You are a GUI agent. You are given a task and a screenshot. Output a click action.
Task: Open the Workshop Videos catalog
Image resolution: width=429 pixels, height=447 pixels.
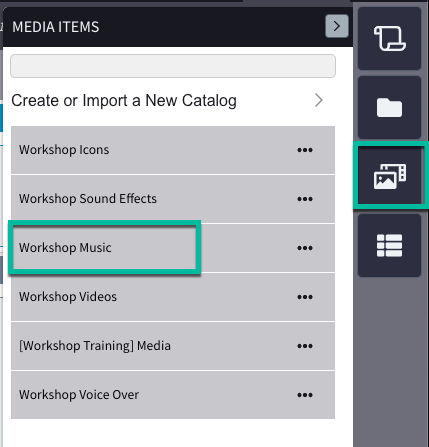(x=68, y=297)
